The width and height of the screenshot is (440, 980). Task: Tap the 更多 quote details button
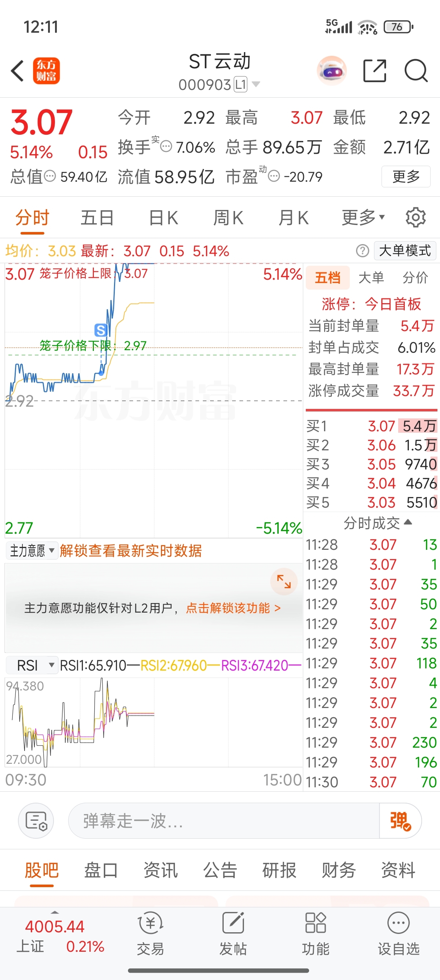click(x=406, y=176)
